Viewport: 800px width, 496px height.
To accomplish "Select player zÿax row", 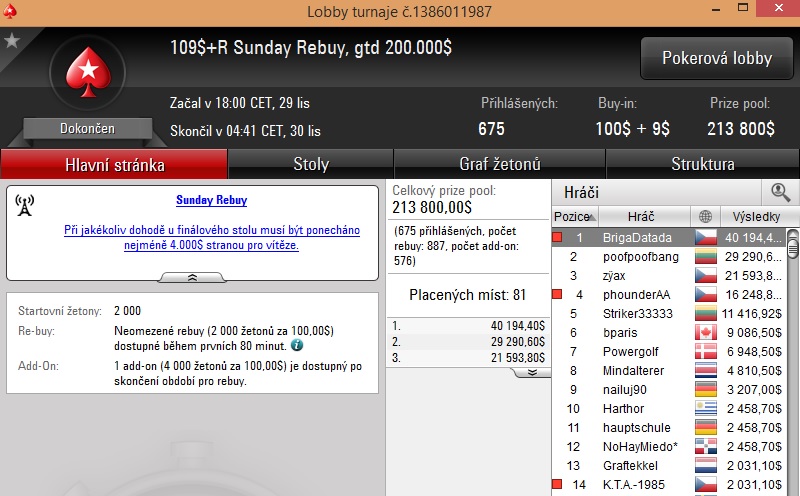I will pyautogui.click(x=669, y=276).
